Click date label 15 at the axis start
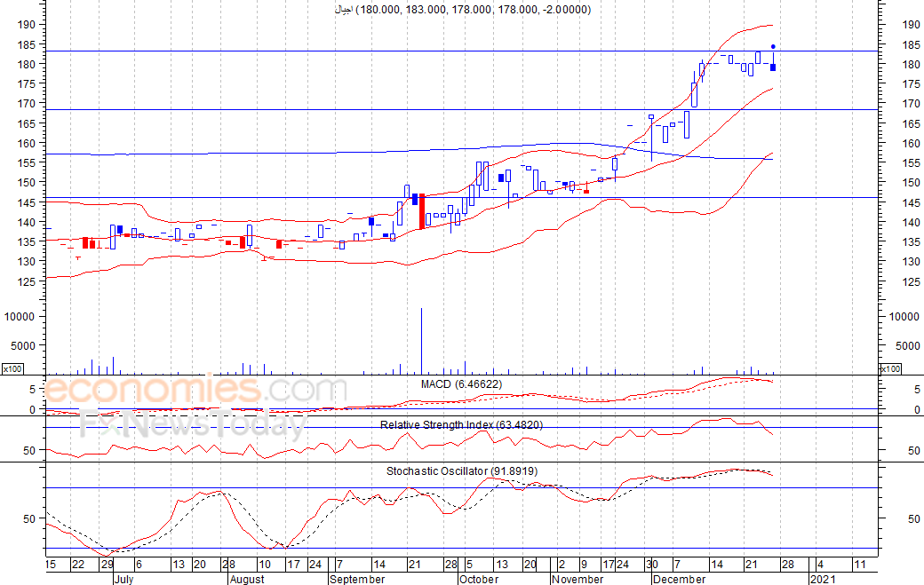This screenshot has width=924, height=585. pos(51,565)
